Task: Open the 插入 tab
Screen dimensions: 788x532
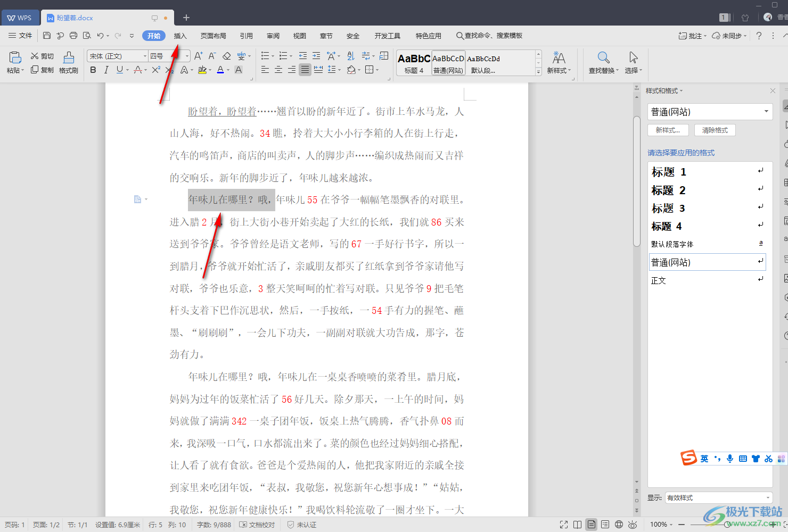Action: pos(180,36)
